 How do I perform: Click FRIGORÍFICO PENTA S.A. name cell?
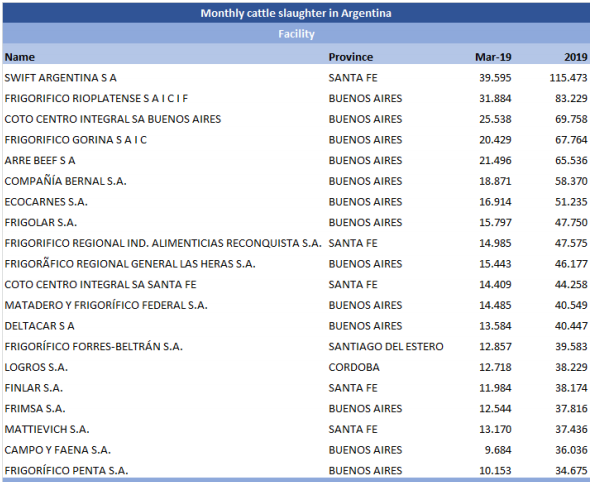pyautogui.click(x=67, y=471)
